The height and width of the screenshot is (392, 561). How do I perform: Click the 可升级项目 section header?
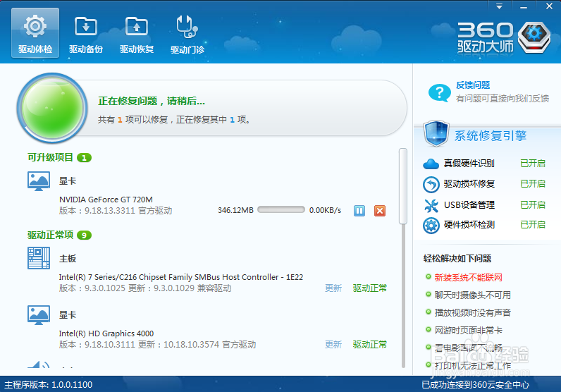point(51,157)
